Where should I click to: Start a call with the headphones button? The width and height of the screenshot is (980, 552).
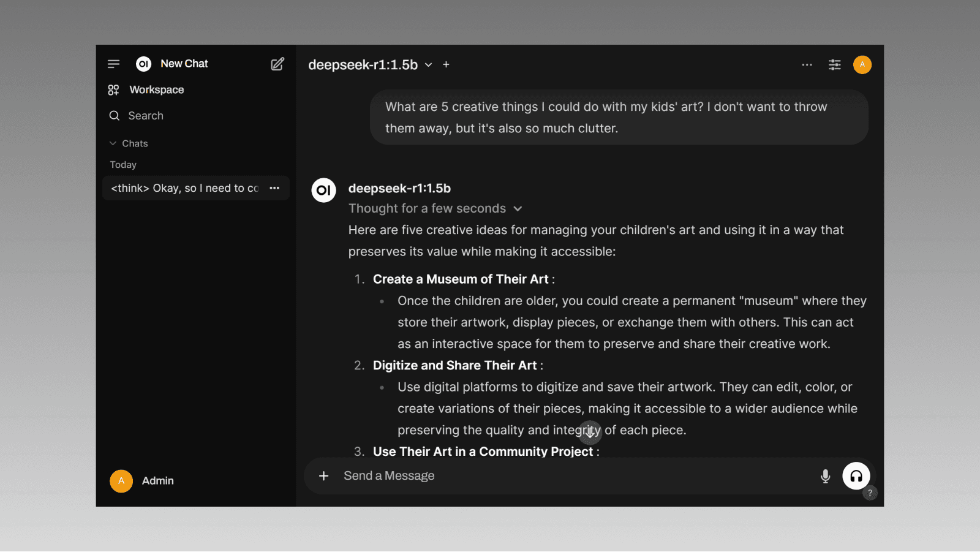(856, 476)
